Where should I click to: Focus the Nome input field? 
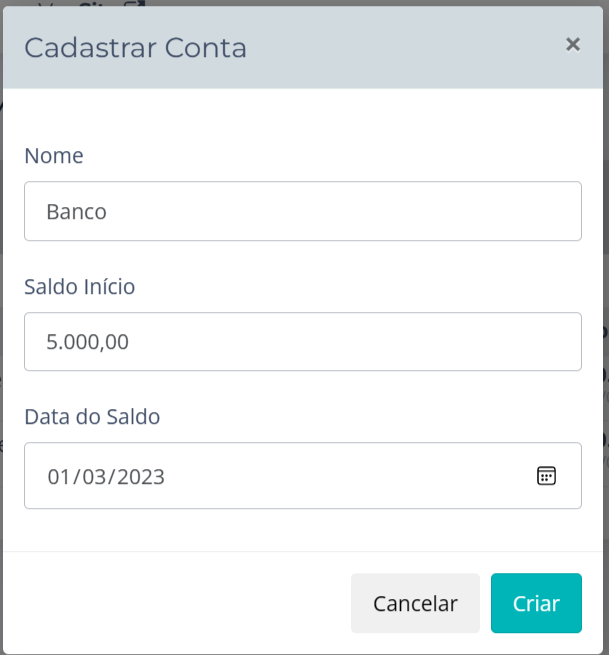[302, 211]
